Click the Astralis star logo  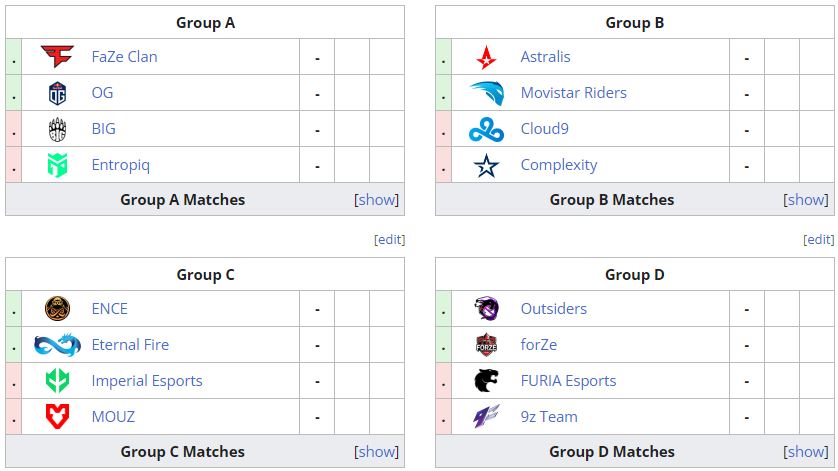[x=487, y=57]
